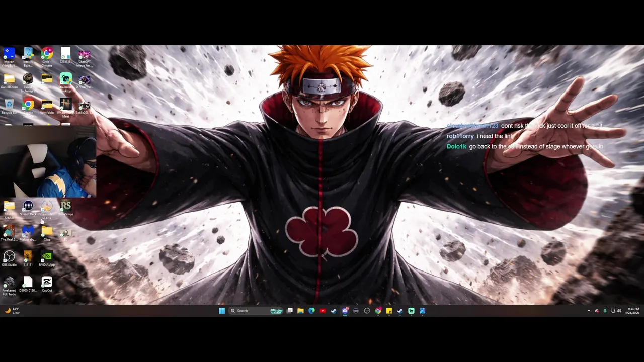644x362 pixels.
Task: Select the 111111 file on the desktop
Action: [x=28, y=259]
